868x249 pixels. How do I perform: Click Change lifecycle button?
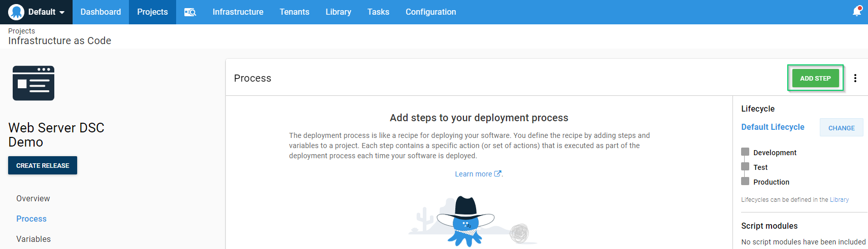click(841, 128)
